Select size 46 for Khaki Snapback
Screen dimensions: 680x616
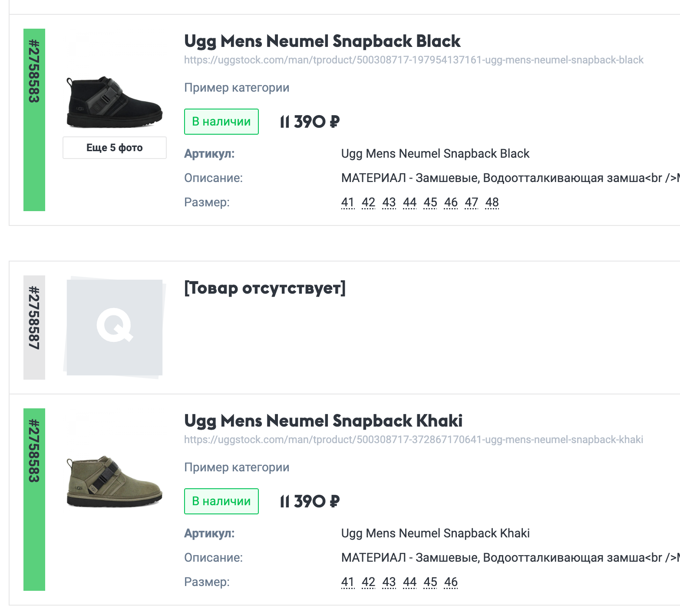point(451,582)
